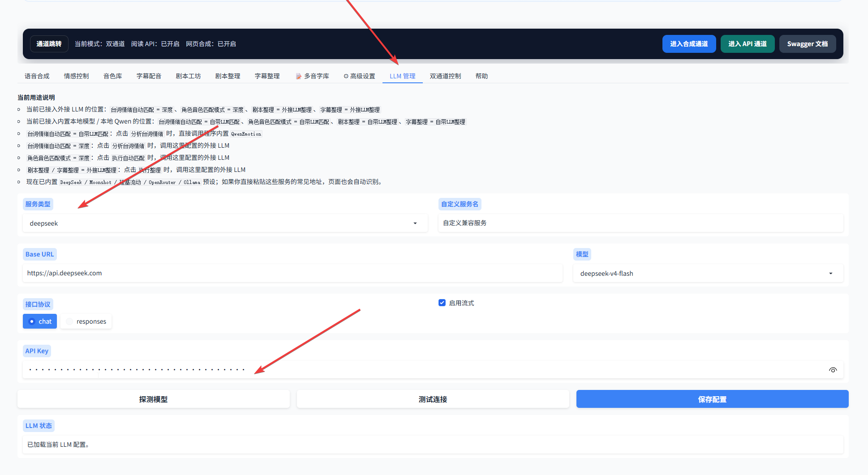
Task: Click the 进入 API 通道 button
Action: coord(748,44)
